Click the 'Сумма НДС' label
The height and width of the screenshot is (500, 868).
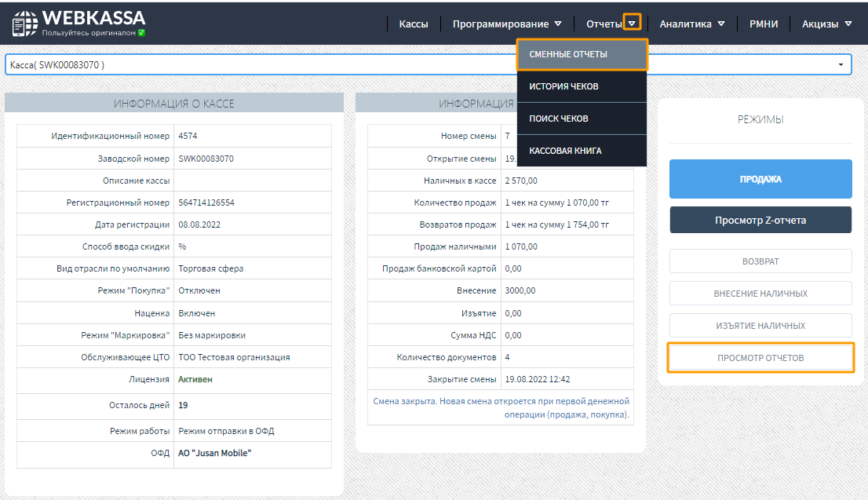tap(473, 335)
